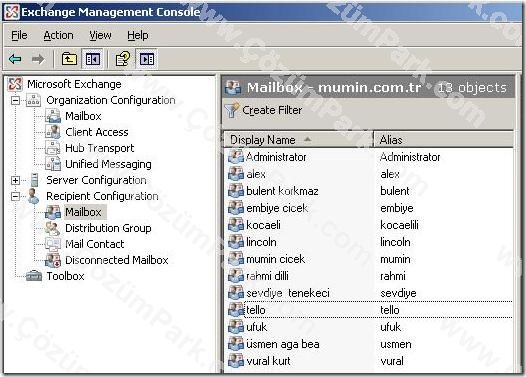The width and height of the screenshot is (526, 377).
Task: Click the Create Filter funnel icon
Action: (231, 110)
